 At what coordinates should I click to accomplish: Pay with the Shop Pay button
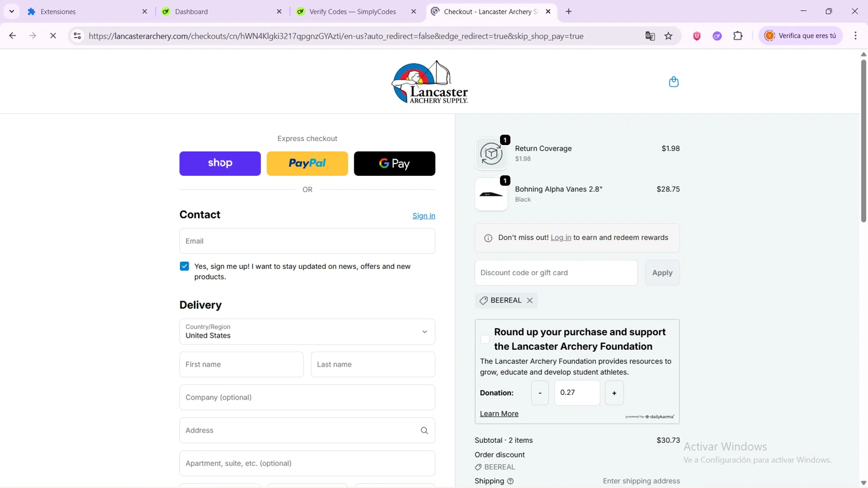pos(220,164)
